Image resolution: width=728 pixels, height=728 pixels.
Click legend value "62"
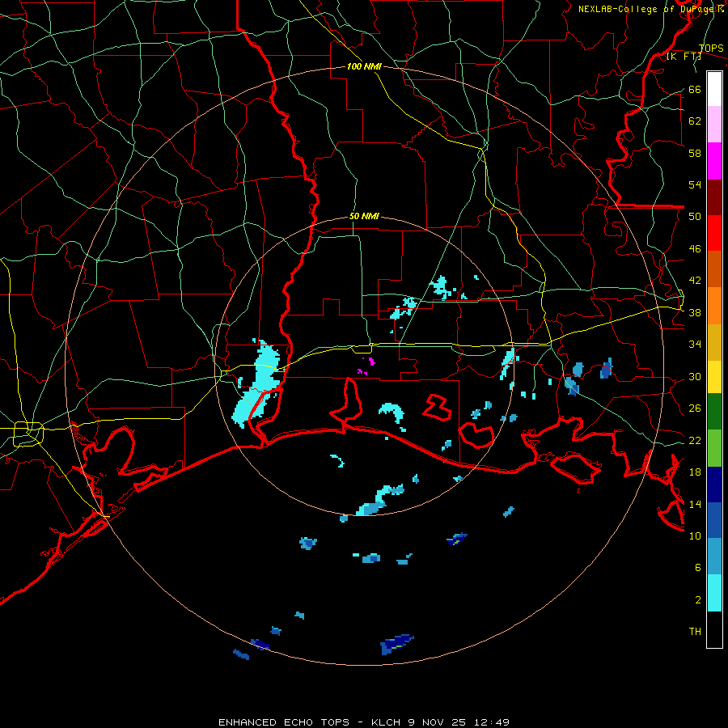pyautogui.click(x=695, y=121)
